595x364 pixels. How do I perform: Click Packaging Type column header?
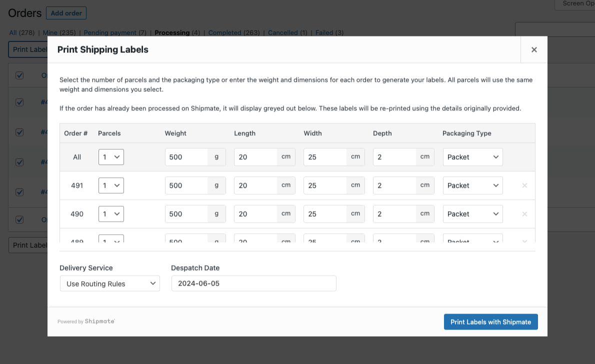(466, 133)
